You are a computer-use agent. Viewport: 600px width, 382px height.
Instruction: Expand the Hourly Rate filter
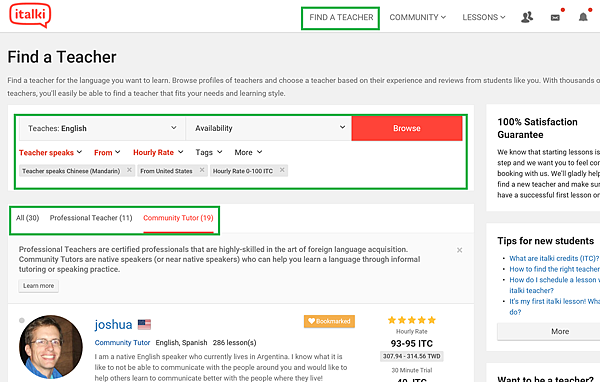(x=158, y=152)
